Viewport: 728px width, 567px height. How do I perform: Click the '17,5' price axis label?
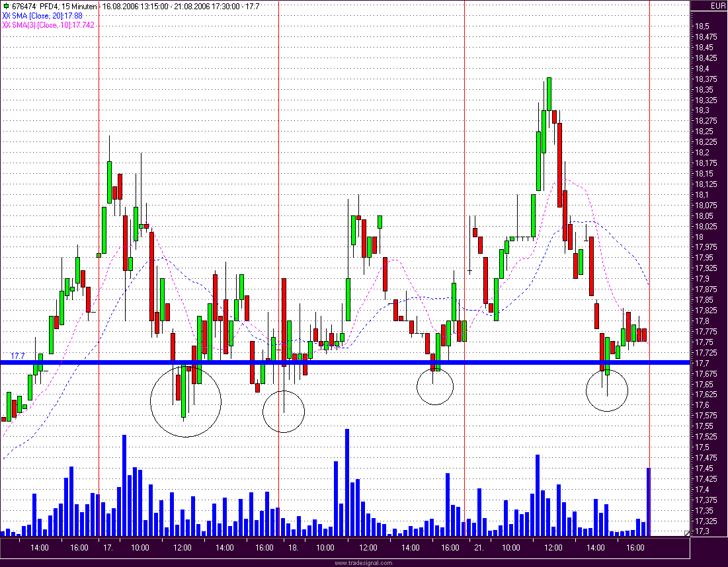click(x=702, y=447)
